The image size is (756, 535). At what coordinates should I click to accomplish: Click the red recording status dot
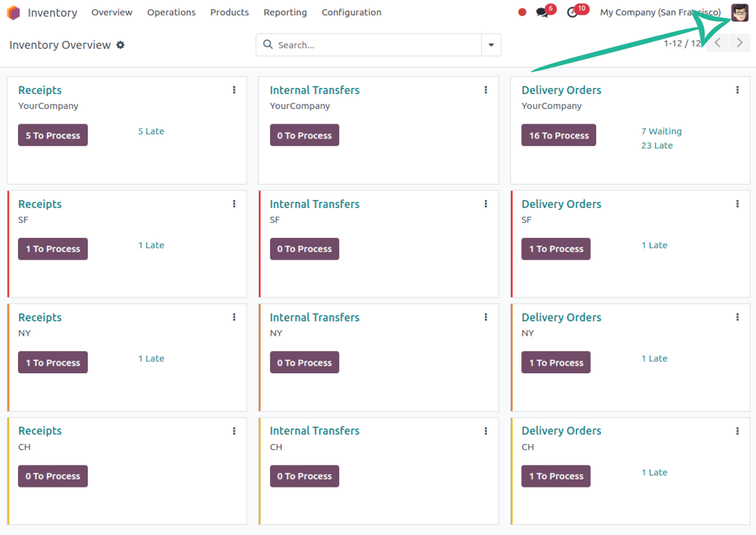(x=522, y=12)
